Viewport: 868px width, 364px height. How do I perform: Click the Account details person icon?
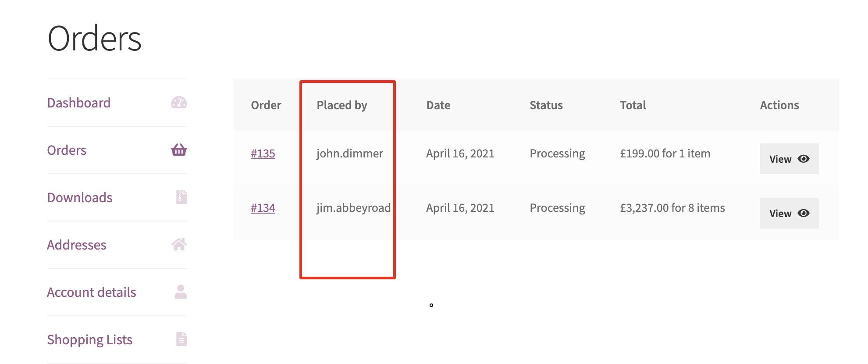pyautogui.click(x=180, y=292)
